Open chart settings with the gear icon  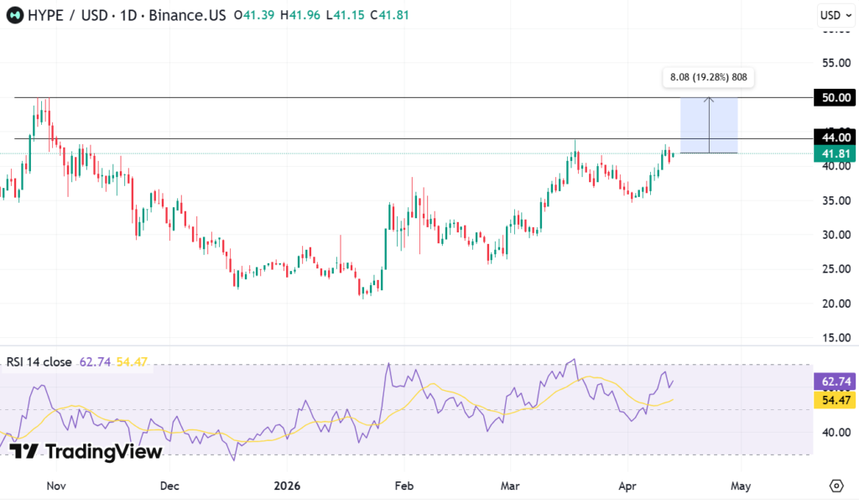coord(836,486)
